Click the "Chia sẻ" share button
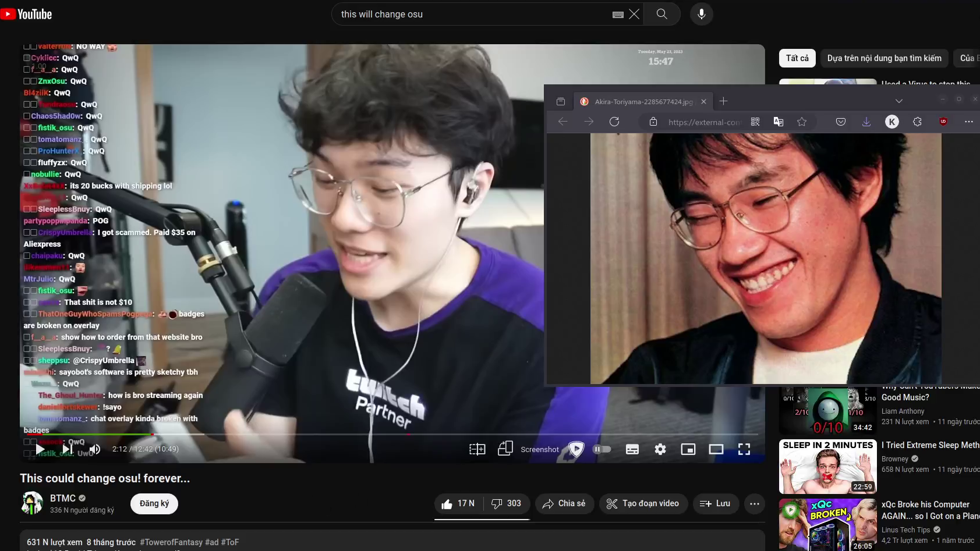The image size is (980, 551). point(564,504)
